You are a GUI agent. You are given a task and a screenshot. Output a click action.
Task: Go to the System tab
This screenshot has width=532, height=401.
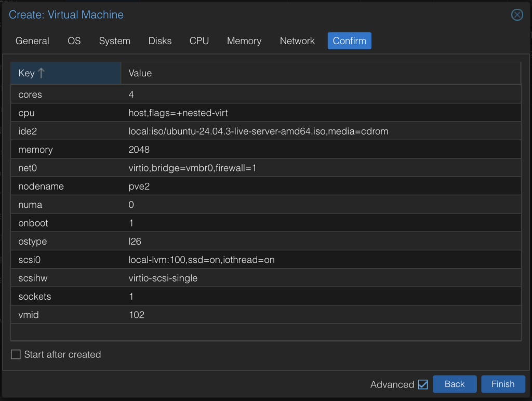pyautogui.click(x=115, y=41)
